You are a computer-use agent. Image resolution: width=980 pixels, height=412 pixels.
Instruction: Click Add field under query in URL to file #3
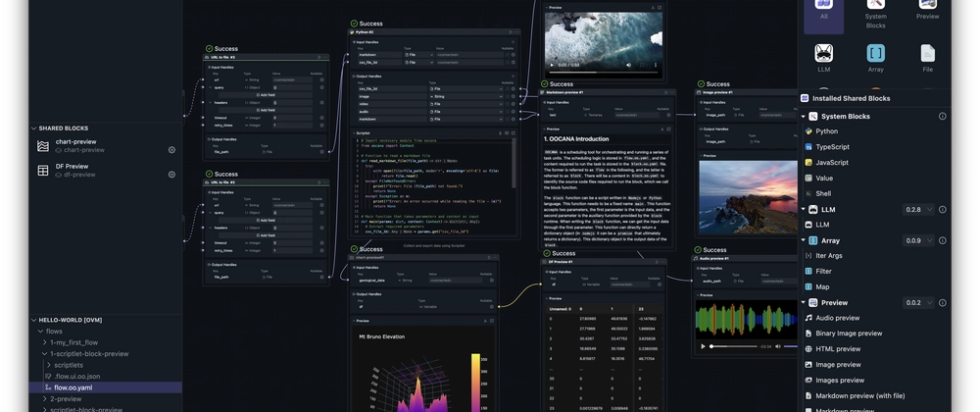coord(265,94)
